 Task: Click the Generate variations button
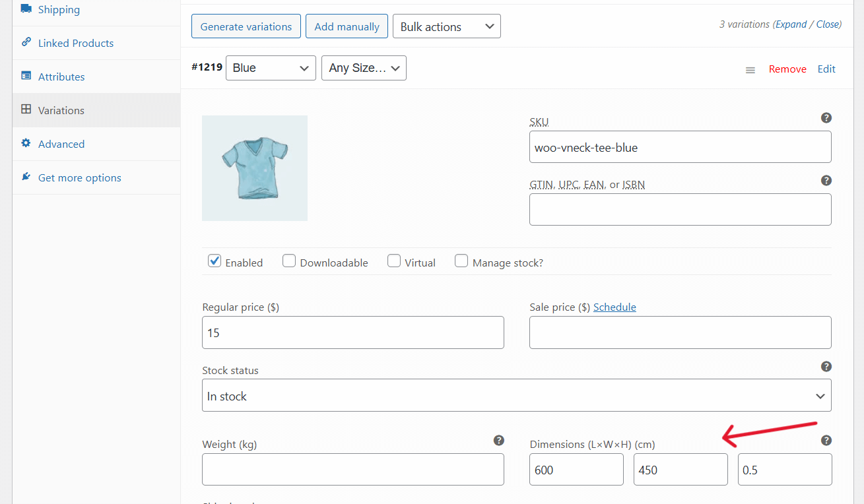pos(246,26)
